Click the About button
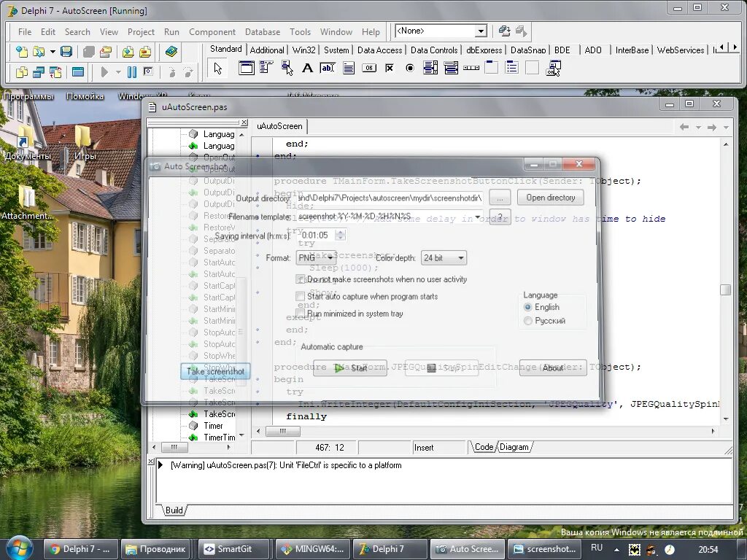 553,368
